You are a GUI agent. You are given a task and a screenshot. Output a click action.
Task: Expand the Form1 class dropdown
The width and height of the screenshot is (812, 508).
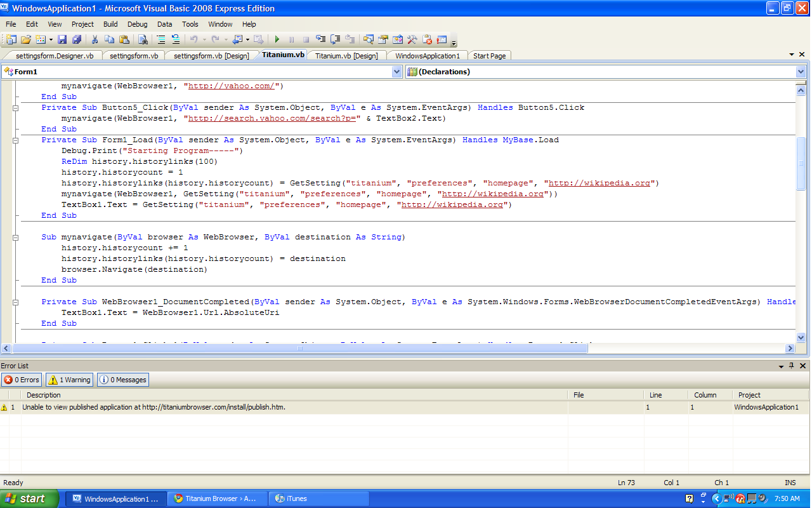point(396,72)
